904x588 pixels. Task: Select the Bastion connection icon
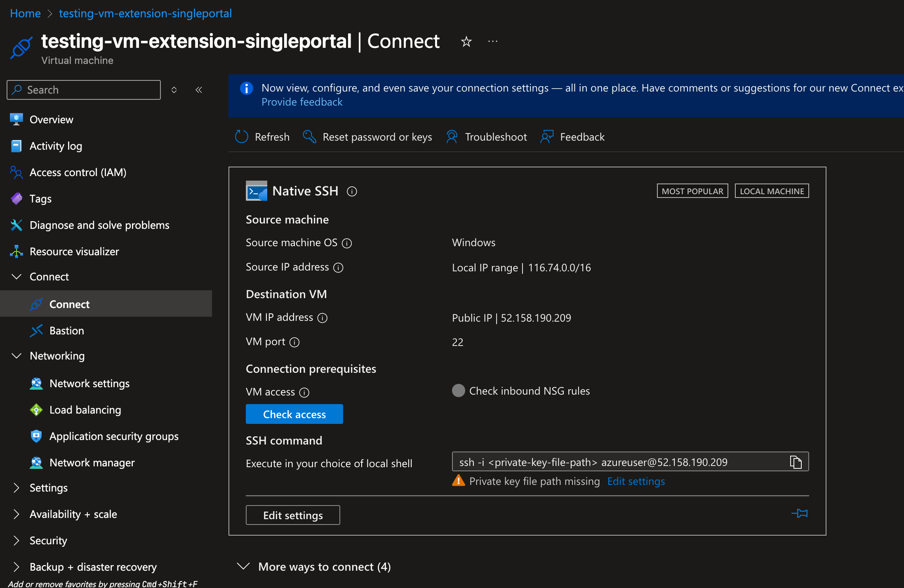[37, 330]
